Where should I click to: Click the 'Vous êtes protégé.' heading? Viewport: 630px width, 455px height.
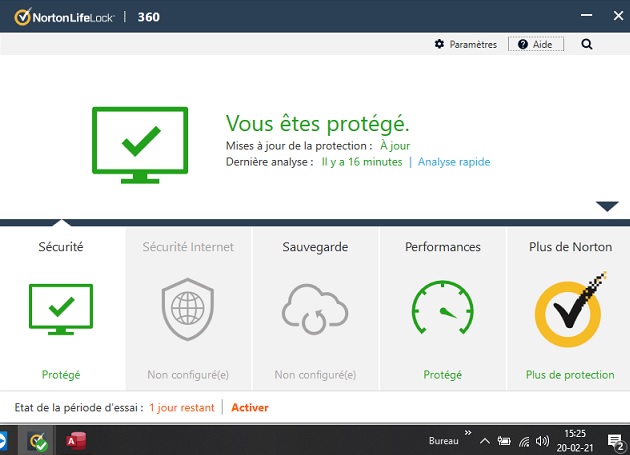click(x=317, y=124)
